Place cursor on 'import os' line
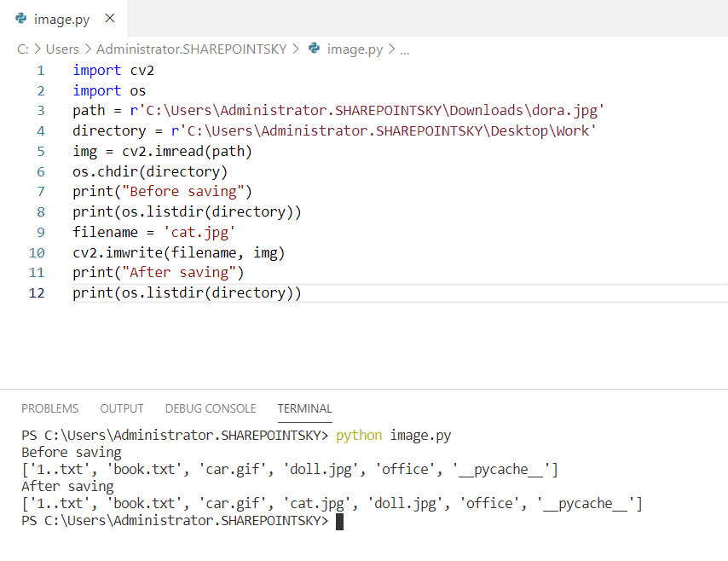 (109, 90)
